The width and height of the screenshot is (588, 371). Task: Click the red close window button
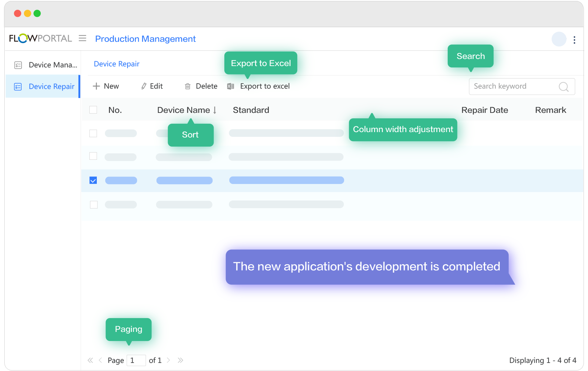coord(18,13)
